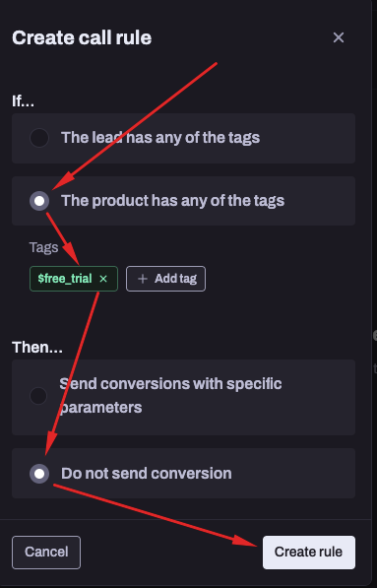The width and height of the screenshot is (377, 588).
Task: Click the plus icon inside Add tag
Action: (x=143, y=279)
